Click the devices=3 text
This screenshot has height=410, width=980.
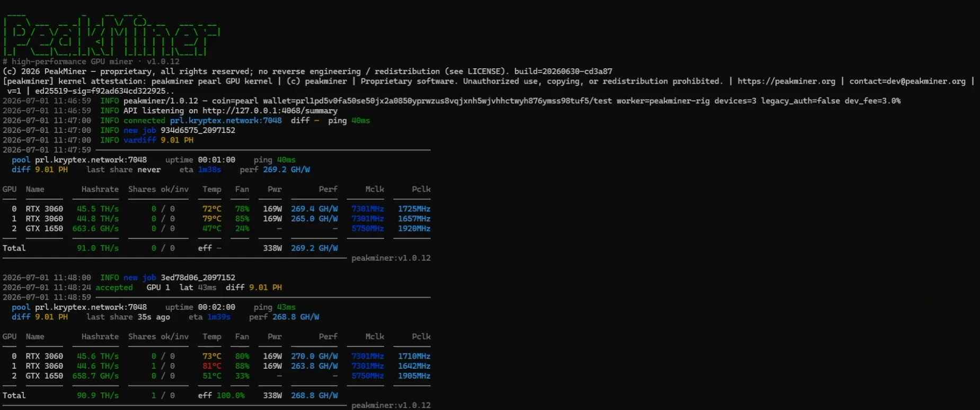pyautogui.click(x=736, y=101)
